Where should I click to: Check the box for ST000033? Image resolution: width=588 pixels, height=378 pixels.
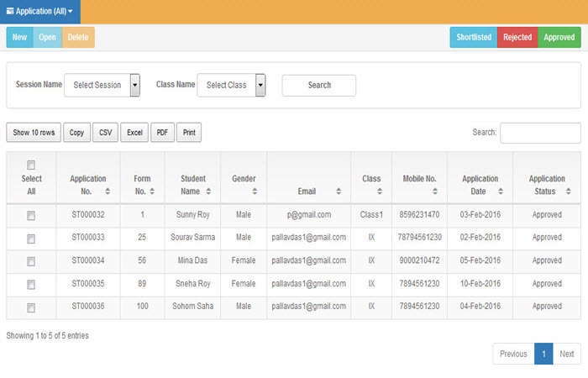[x=31, y=239]
